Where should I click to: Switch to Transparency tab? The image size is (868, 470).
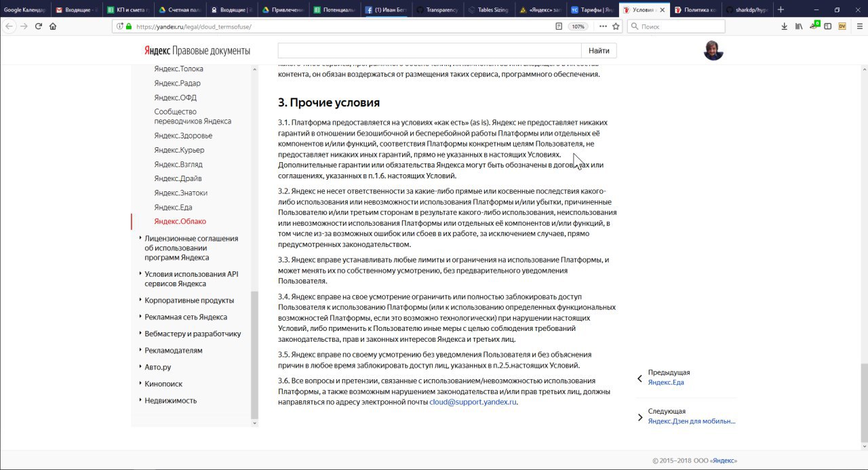pyautogui.click(x=437, y=9)
